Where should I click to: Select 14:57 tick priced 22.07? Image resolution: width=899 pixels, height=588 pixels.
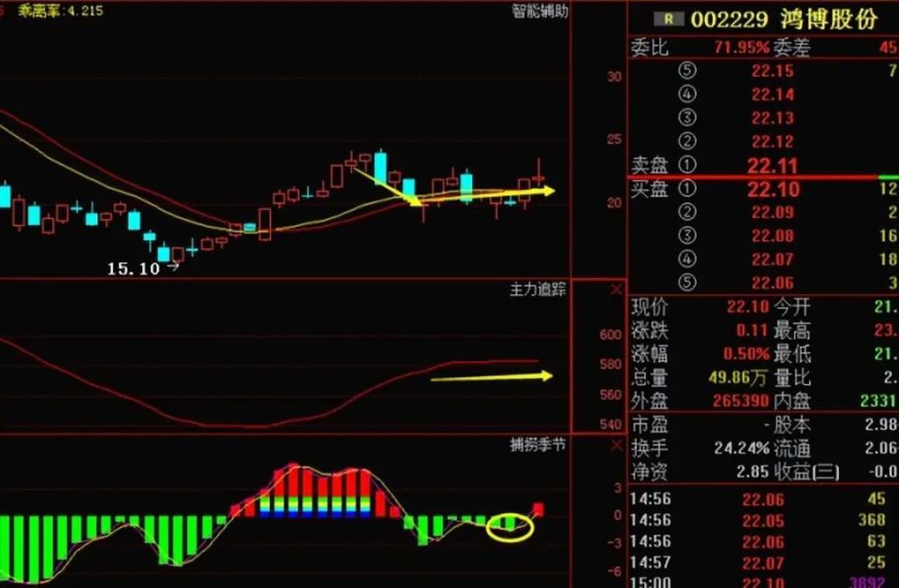point(763,563)
